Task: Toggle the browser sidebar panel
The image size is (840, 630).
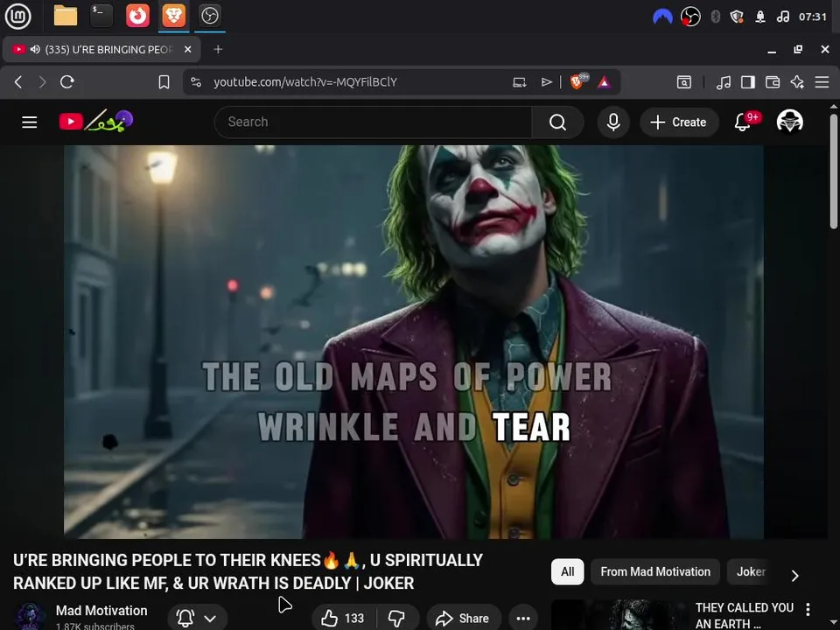Action: point(748,82)
